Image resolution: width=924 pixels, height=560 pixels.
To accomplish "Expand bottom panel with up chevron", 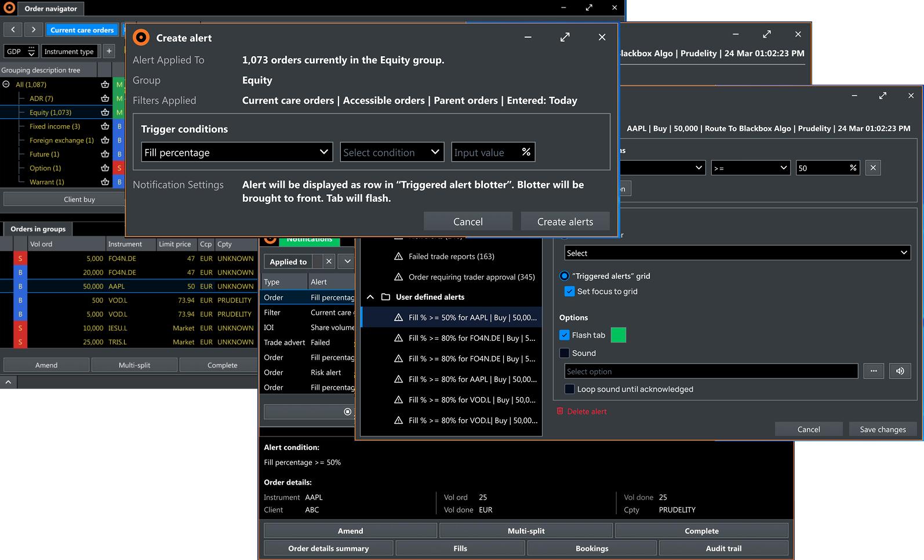I will tap(8, 382).
